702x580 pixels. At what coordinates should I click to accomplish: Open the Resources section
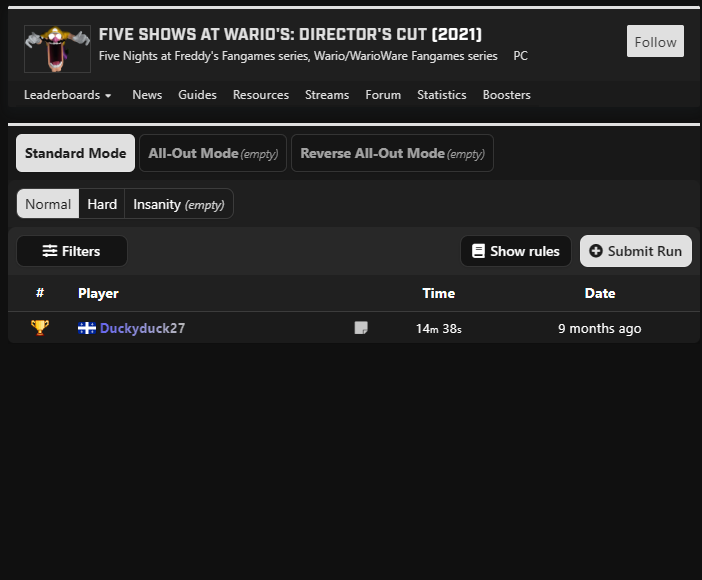point(261,95)
